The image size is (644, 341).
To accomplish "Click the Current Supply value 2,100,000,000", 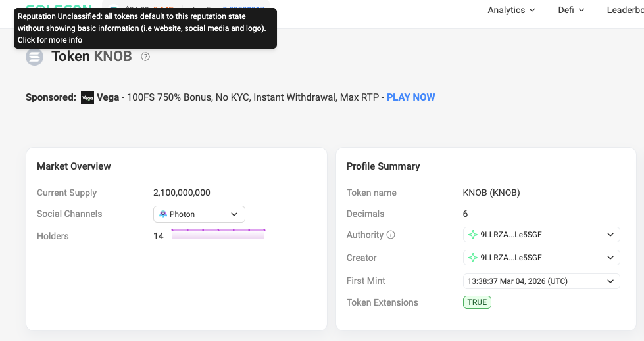I will 182,193.
